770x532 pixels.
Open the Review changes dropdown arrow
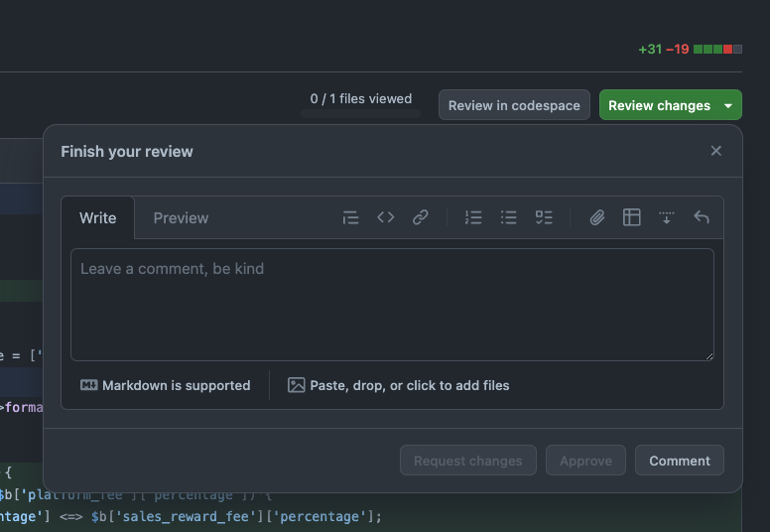point(728,105)
